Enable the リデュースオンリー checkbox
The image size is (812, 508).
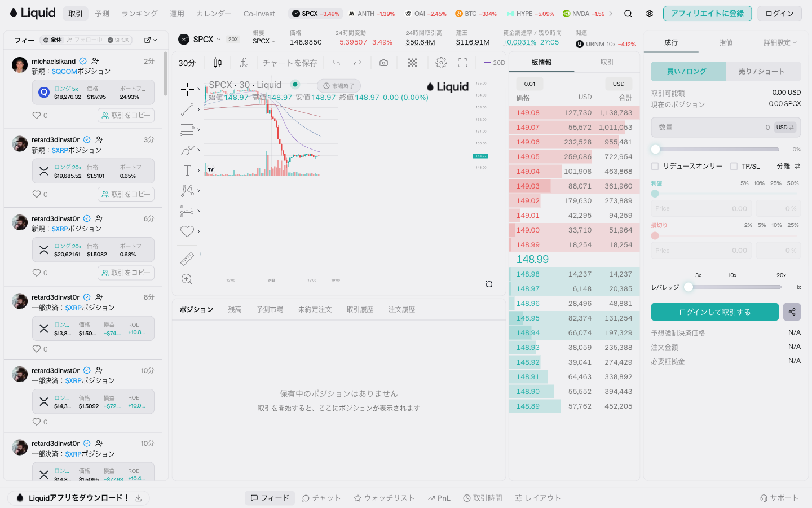coord(655,166)
